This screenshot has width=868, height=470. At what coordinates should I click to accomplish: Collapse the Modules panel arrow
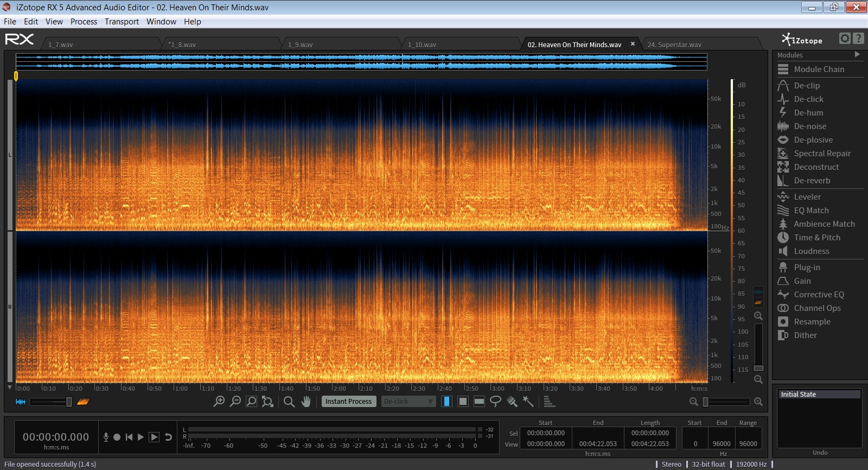857,54
